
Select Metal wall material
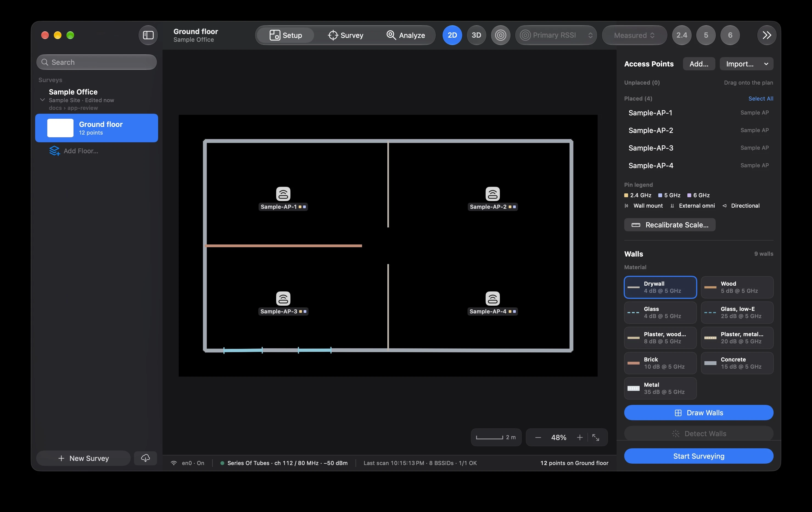click(660, 388)
